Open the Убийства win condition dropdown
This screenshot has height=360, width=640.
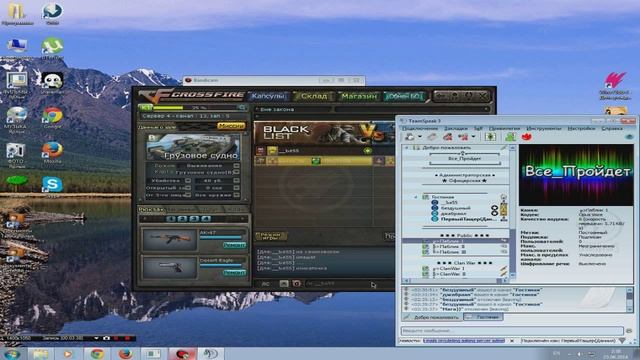click(188, 180)
